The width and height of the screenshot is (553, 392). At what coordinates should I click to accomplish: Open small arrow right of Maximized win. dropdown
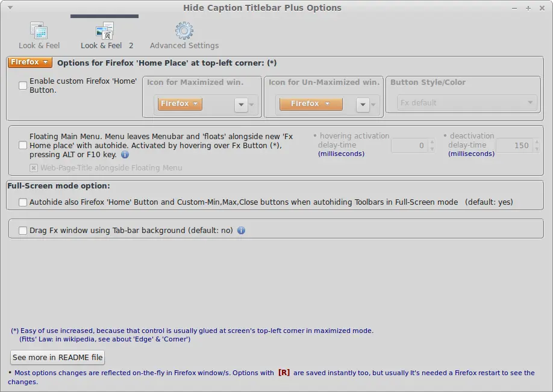[x=251, y=105]
